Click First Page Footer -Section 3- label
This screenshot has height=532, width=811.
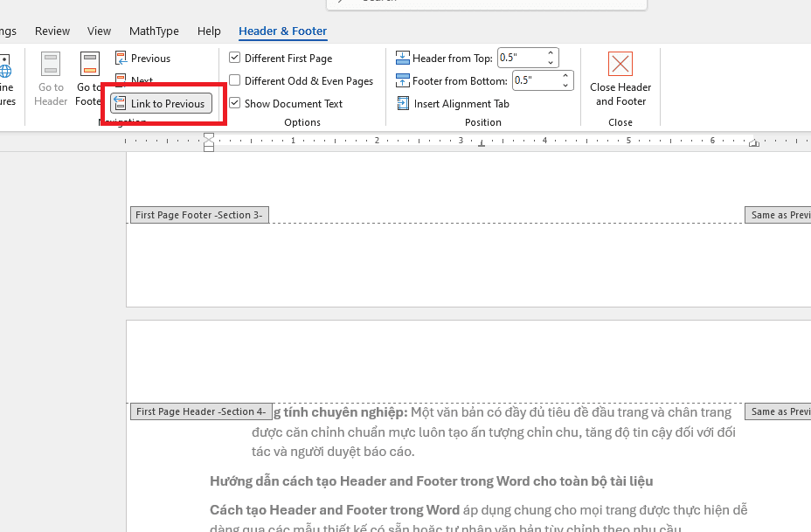pyautogui.click(x=199, y=215)
